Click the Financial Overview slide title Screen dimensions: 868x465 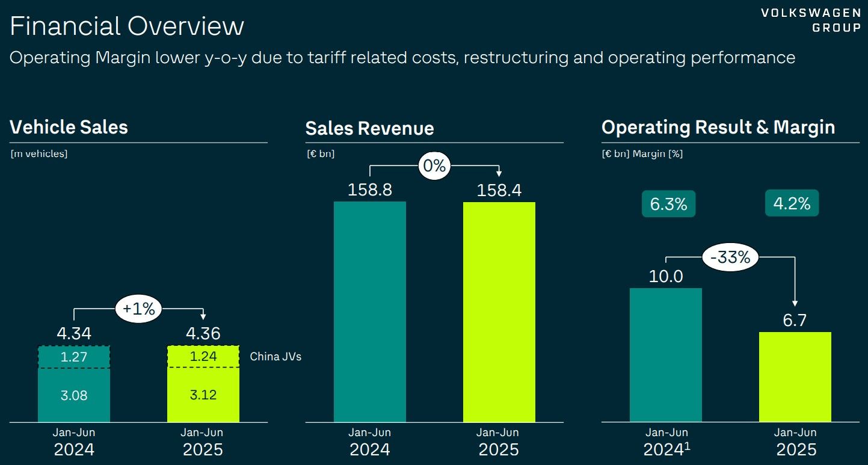coord(127,27)
